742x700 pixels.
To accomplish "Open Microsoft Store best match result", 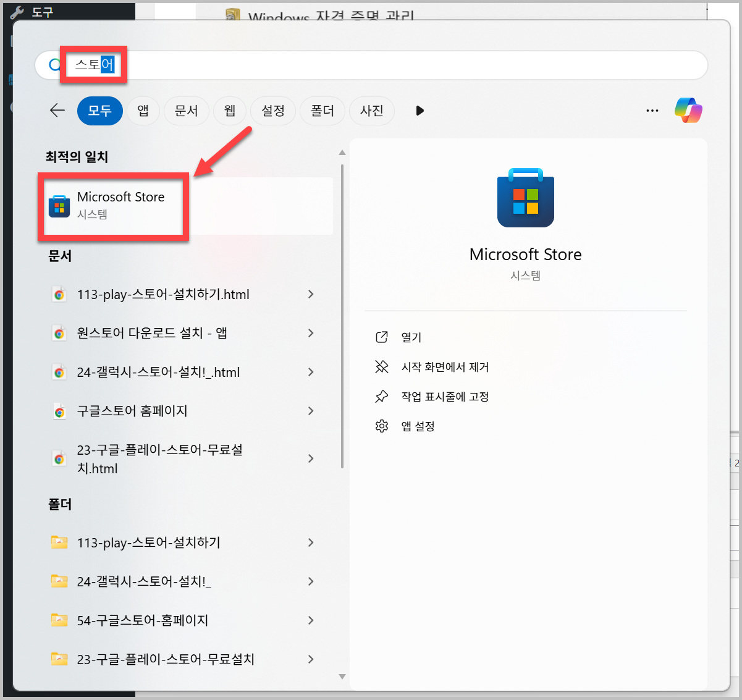I will pos(120,205).
